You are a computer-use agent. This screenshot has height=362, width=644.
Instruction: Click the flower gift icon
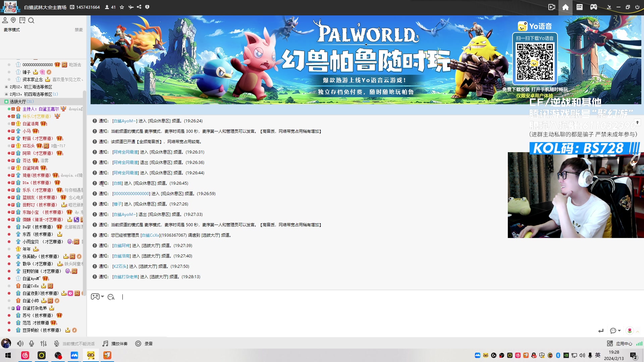pyautogui.click(x=630, y=330)
